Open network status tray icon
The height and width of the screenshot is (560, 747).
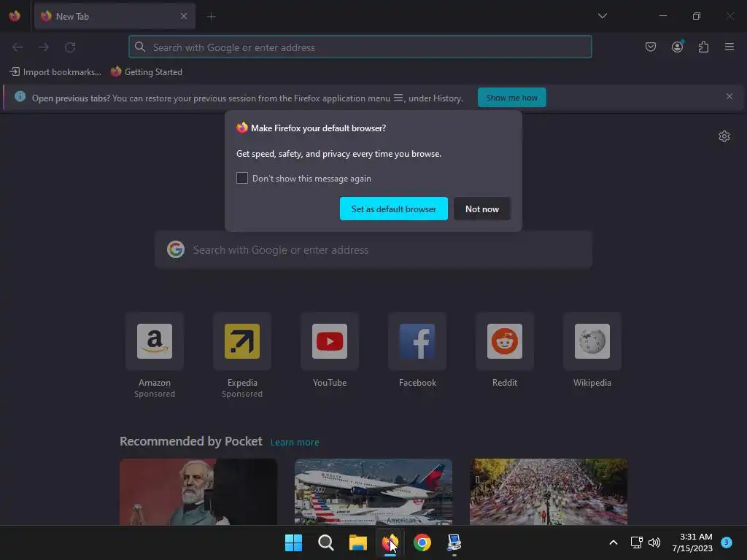pyautogui.click(x=636, y=542)
